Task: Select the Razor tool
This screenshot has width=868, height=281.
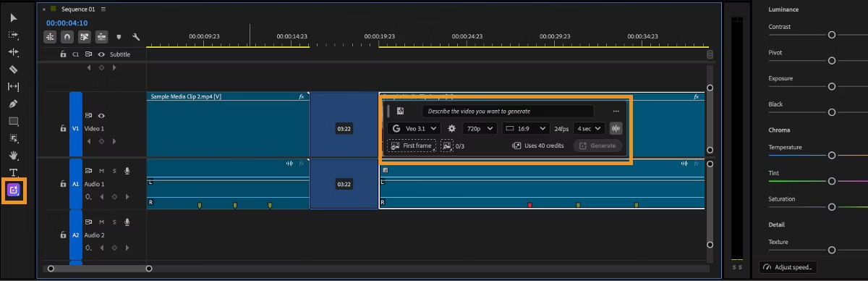Action: (13, 70)
